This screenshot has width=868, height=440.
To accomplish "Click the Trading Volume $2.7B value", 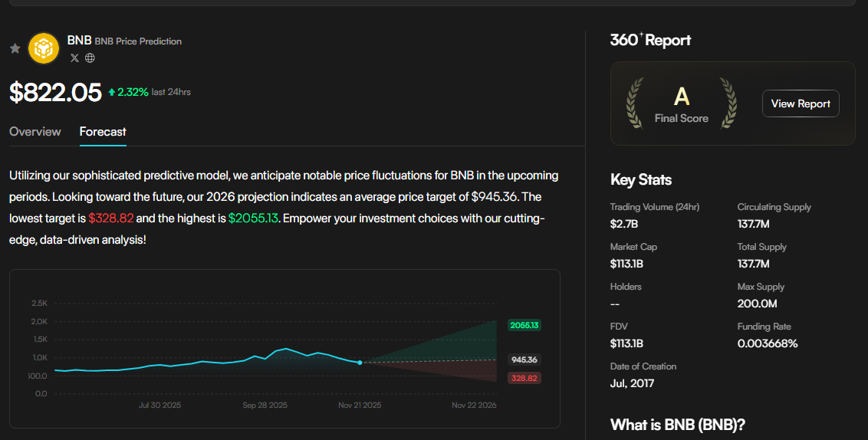I will click(x=624, y=224).
